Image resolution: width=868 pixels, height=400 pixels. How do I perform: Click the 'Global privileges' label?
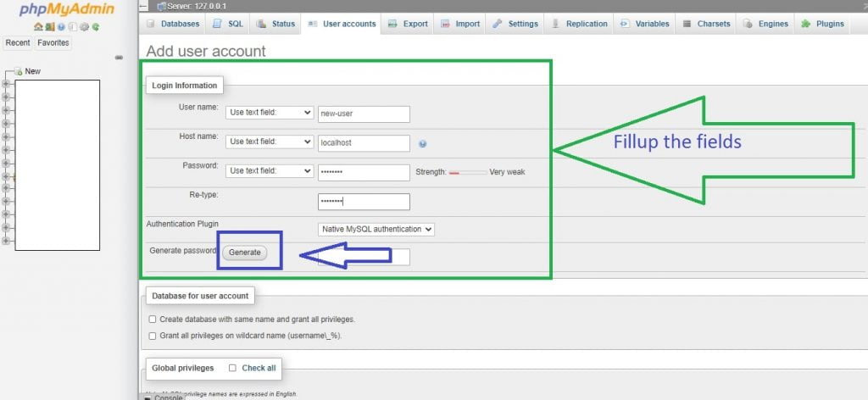pos(183,368)
